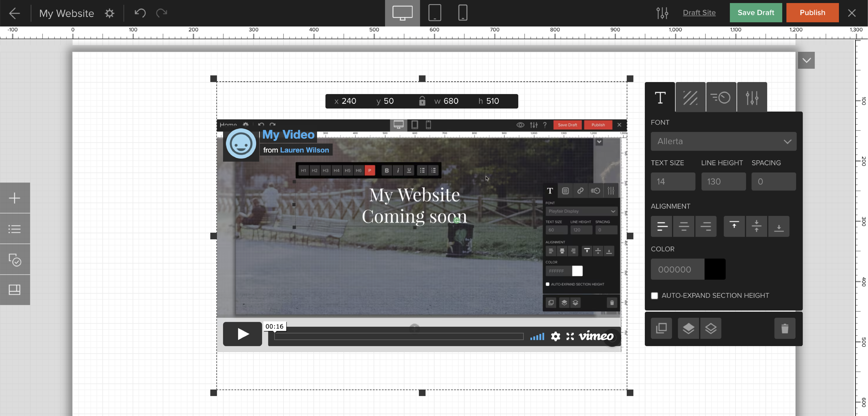The image size is (868, 416).
Task: Click the undo arrow icon
Action: pos(140,13)
